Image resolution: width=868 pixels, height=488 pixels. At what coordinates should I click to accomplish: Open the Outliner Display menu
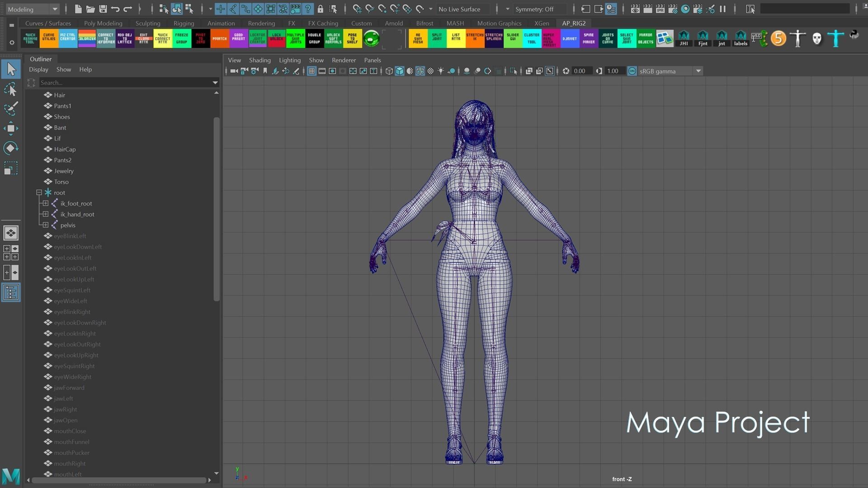(38, 70)
